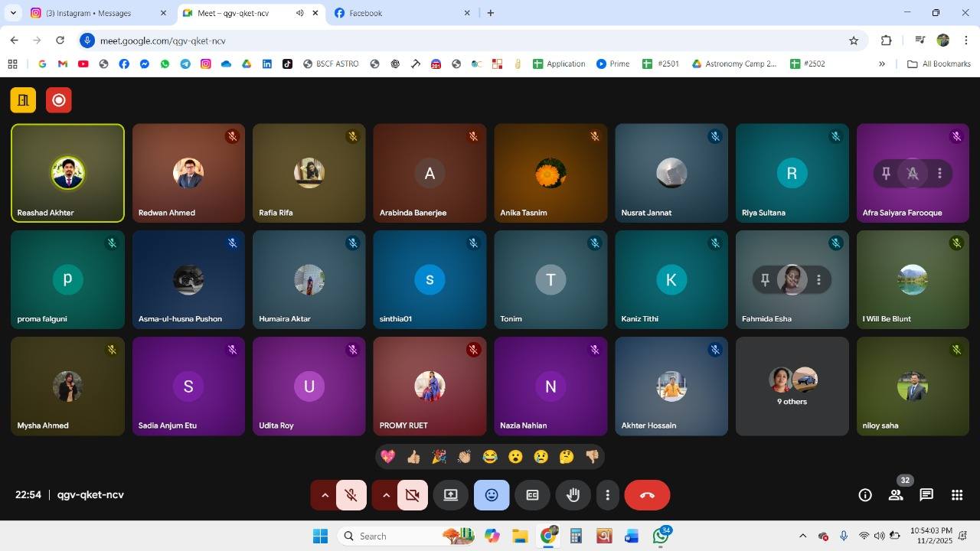The width and height of the screenshot is (980, 551).
Task: Show the participants list
Action: (895, 495)
